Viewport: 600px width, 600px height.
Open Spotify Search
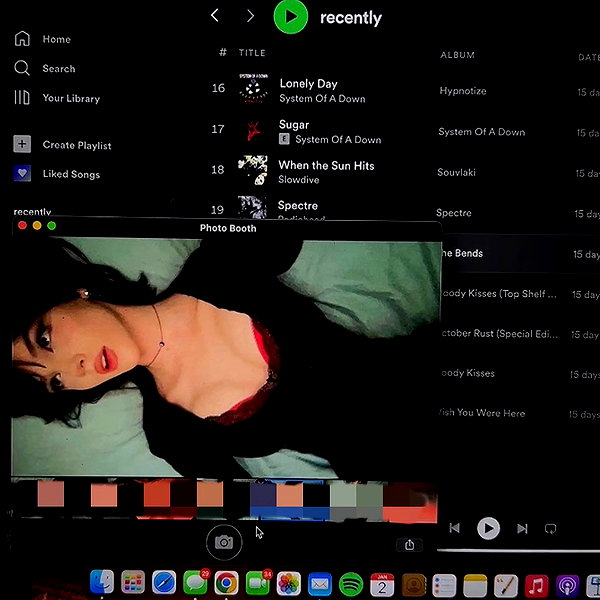[x=44, y=68]
